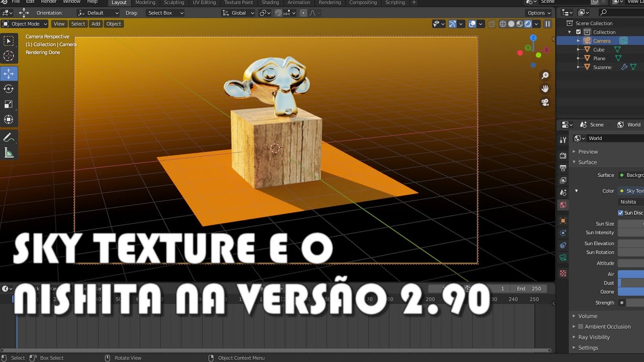Open the Physics properties tab
Image resolution: width=644 pixels, height=362 pixels.
coord(563,233)
